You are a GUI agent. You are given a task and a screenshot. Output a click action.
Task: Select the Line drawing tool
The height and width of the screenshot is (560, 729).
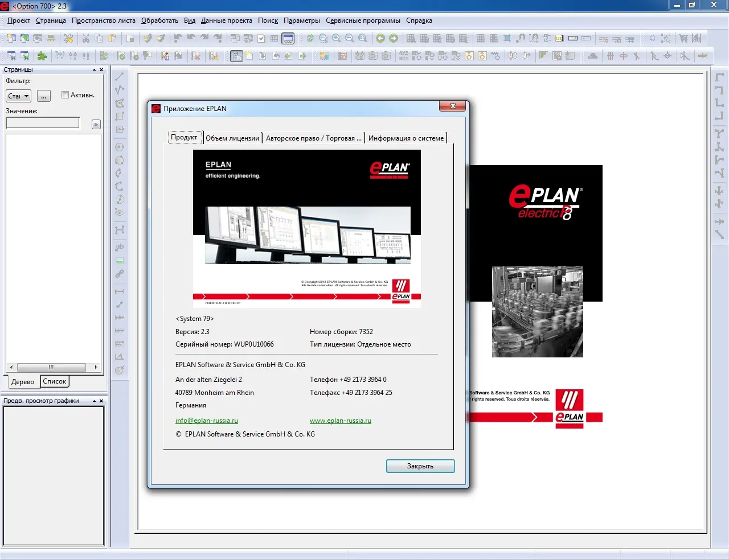(120, 76)
